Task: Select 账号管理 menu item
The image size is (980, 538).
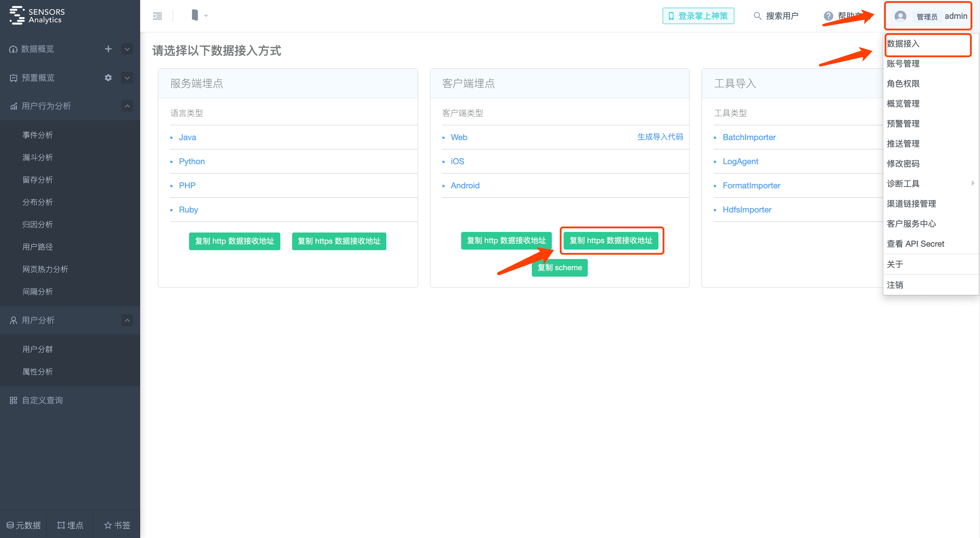Action: point(903,64)
